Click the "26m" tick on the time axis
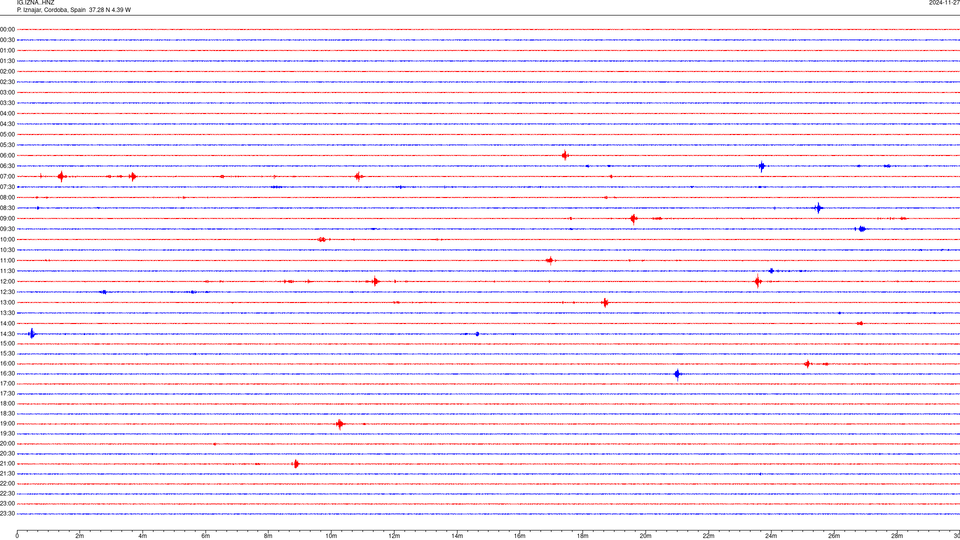This screenshot has width=960, height=540. tap(834, 536)
